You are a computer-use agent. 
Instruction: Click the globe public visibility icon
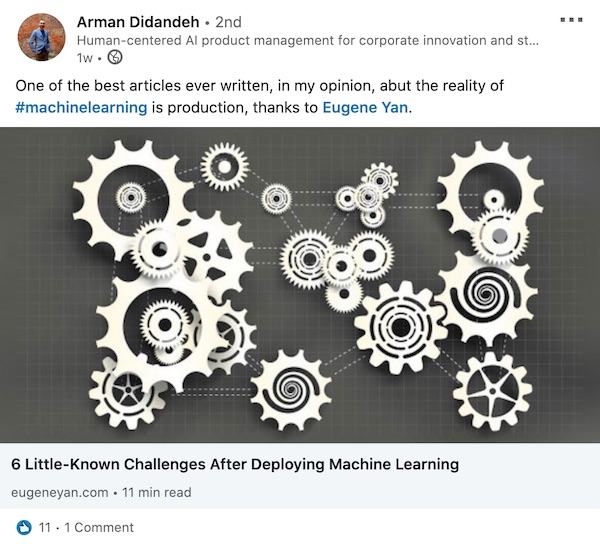[x=115, y=57]
